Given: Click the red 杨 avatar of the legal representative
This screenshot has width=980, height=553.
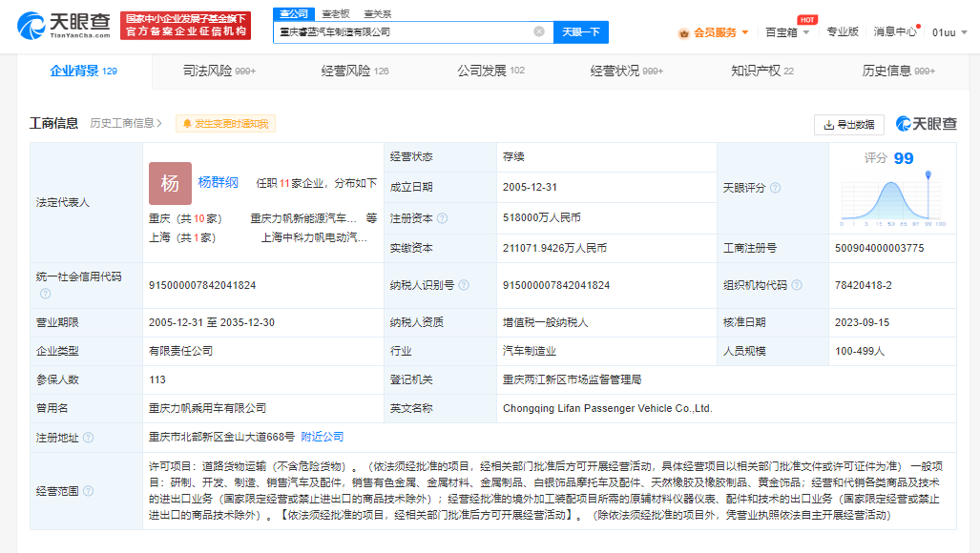Looking at the screenshot, I should [170, 183].
